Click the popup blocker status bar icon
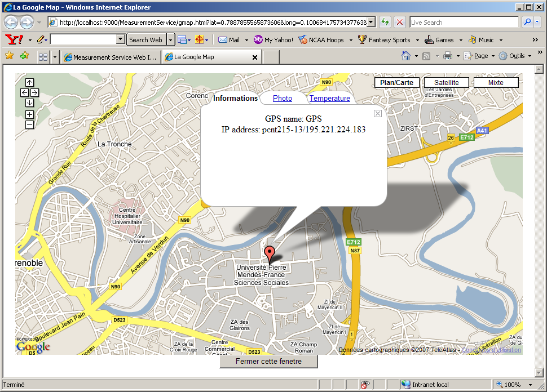The height and width of the screenshot is (392, 547). [365, 385]
